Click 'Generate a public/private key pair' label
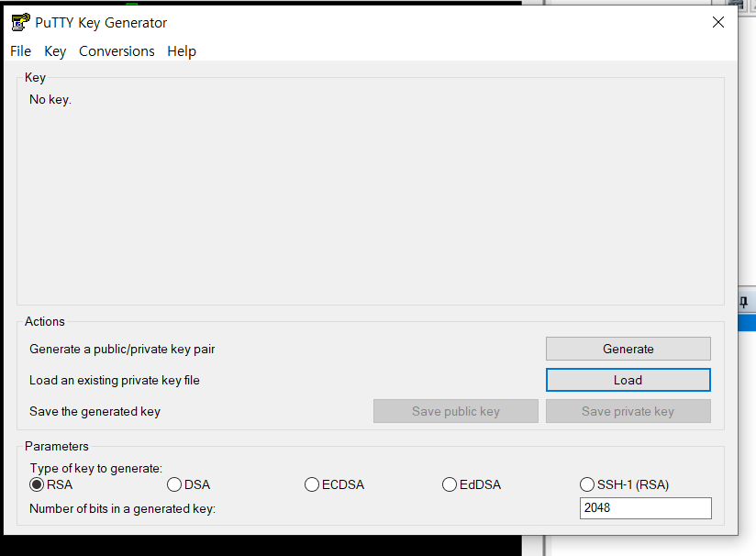This screenshot has height=556, width=756. click(x=122, y=350)
